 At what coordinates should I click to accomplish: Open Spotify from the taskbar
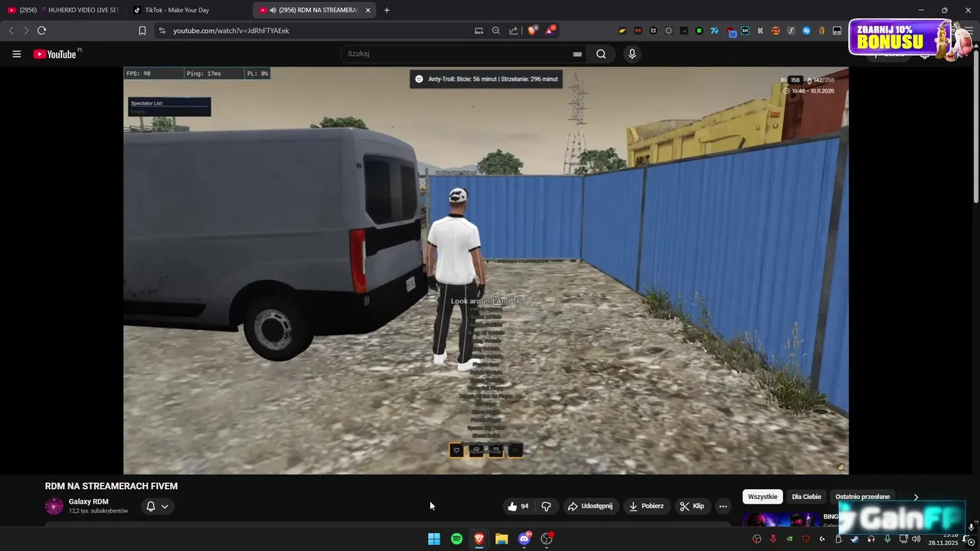click(x=456, y=539)
